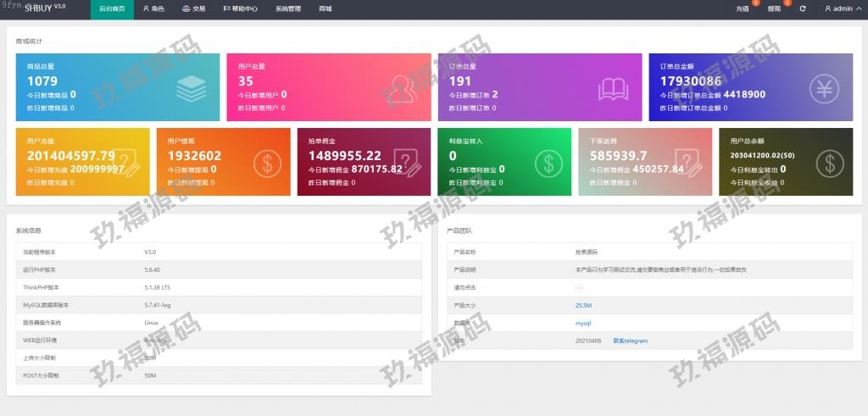Open the 系统管理 menu item
Image resolution: width=868 pixels, height=416 pixels.
[287, 8]
